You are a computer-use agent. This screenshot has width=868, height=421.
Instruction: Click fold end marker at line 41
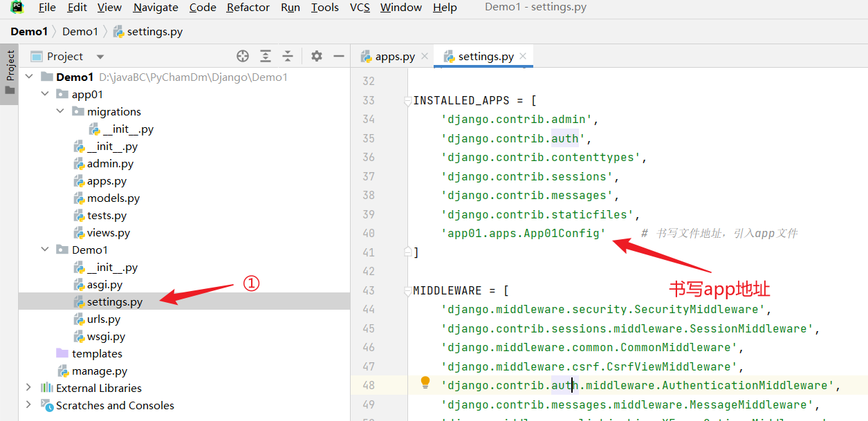(408, 252)
